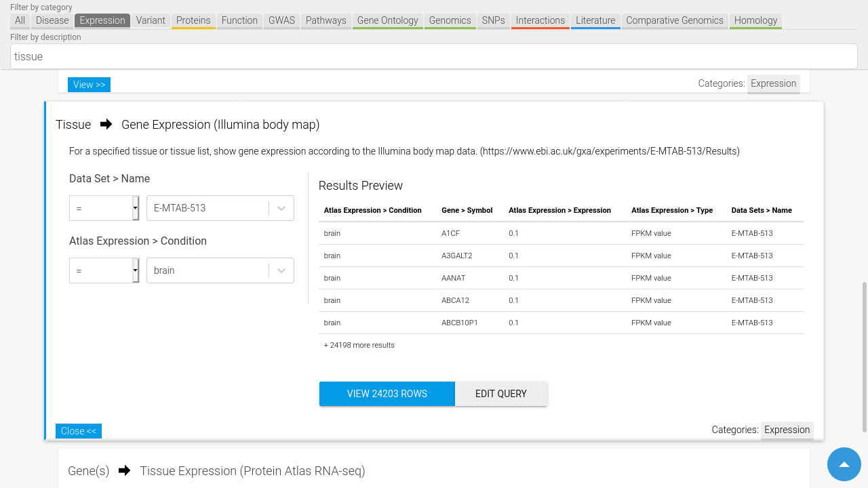Screen dimensions: 868x488
Task: Click the scroll-to-top arrow button
Action: [844, 464]
